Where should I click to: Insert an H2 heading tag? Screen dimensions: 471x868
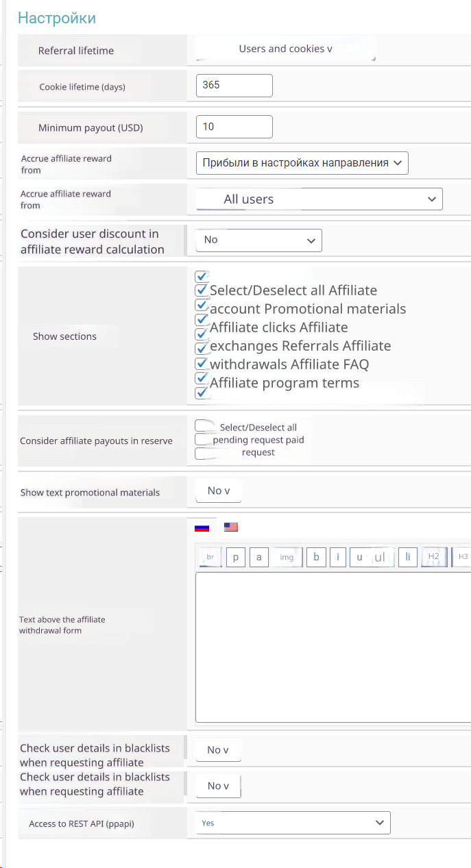433,557
